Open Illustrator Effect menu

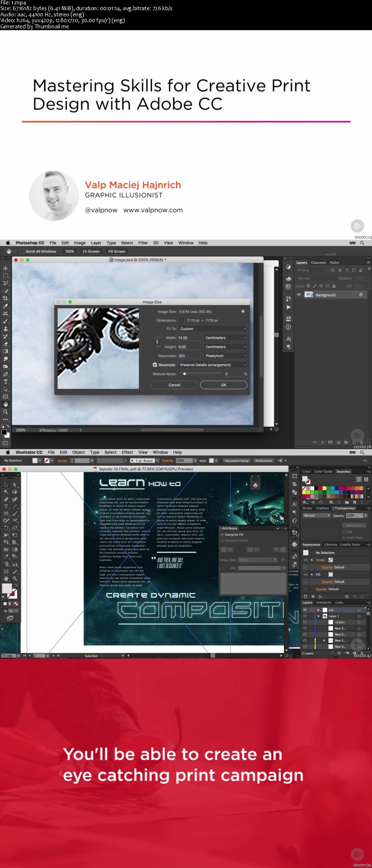[127, 452]
